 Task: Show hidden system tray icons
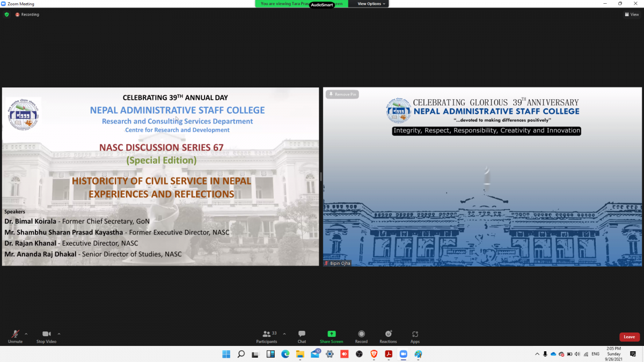pyautogui.click(x=537, y=354)
